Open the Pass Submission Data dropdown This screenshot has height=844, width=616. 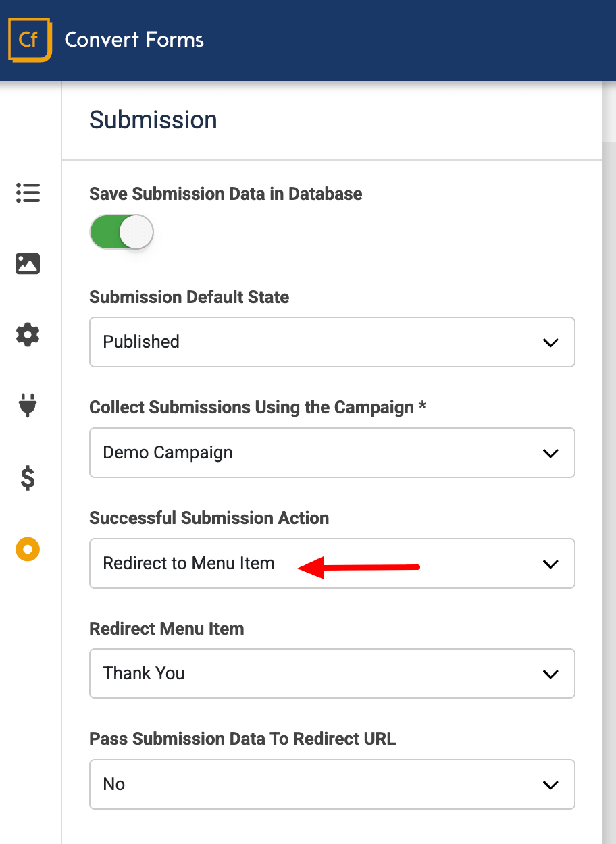pos(331,784)
